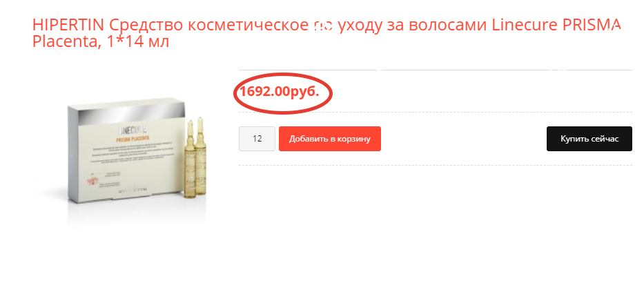The height and width of the screenshot is (281, 644).
Task: Click the taller ampoule on the right
Action: pyautogui.click(x=201, y=155)
